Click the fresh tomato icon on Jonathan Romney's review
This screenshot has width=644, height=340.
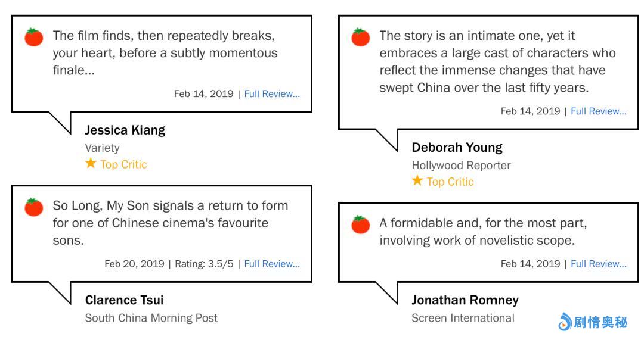360,224
